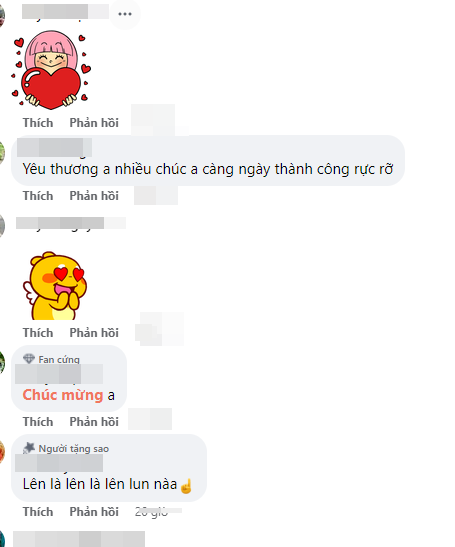Like the yellow dragon sticker comment

(x=38, y=333)
